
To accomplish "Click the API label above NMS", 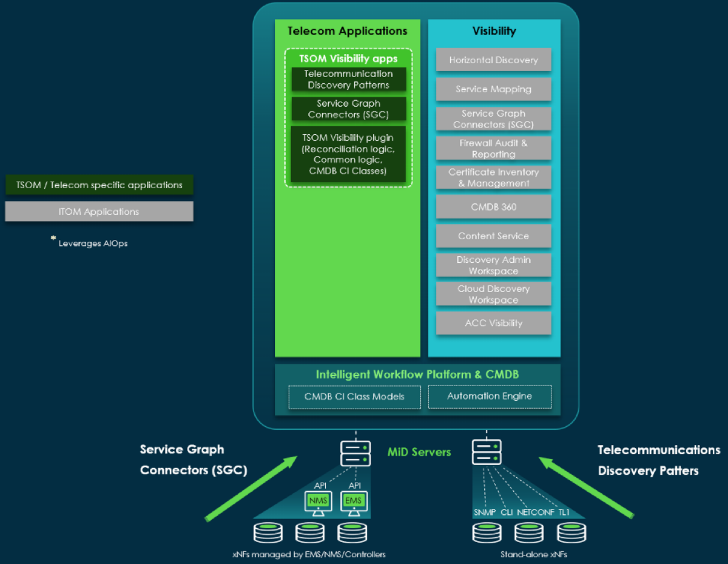I will tap(320, 486).
